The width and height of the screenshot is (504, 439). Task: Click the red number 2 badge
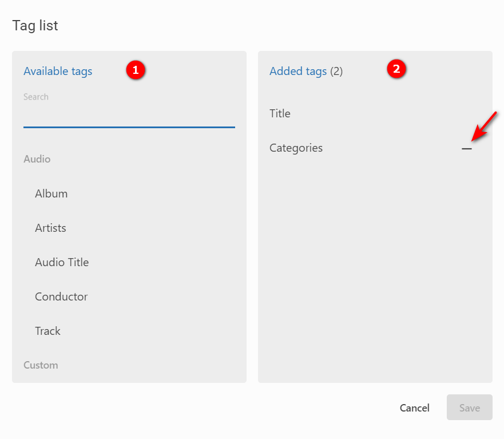coord(396,69)
